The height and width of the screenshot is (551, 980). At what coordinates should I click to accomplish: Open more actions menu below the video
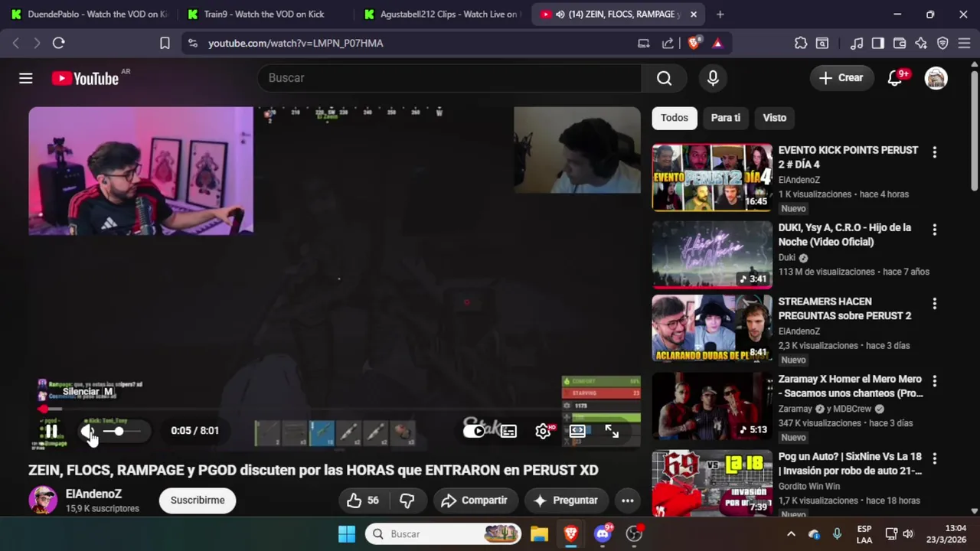pos(627,500)
